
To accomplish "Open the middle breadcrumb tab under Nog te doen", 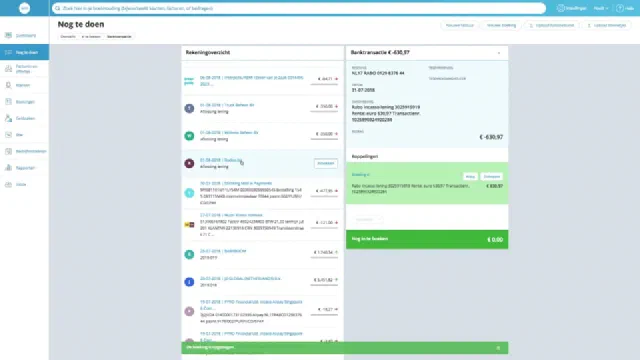I will [91, 36].
